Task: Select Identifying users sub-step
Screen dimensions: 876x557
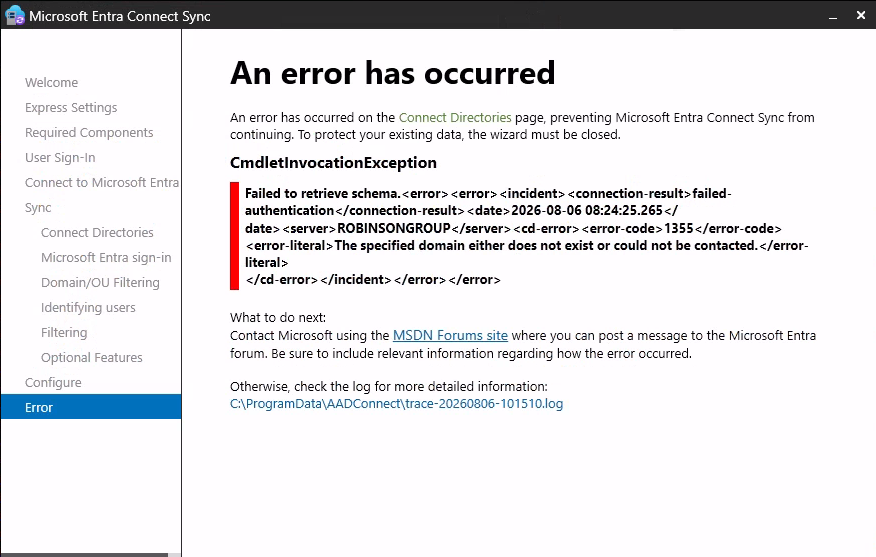Action: (x=88, y=308)
